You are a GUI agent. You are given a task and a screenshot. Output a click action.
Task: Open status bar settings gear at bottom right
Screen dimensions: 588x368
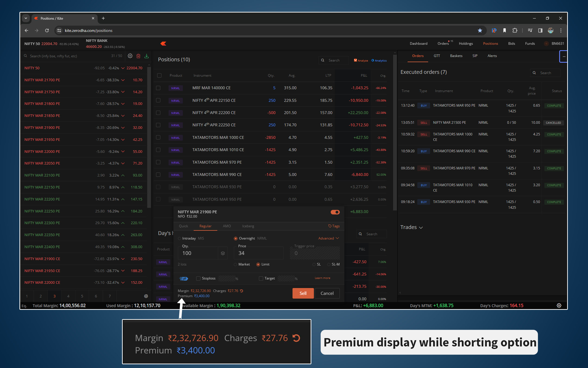pos(559,306)
